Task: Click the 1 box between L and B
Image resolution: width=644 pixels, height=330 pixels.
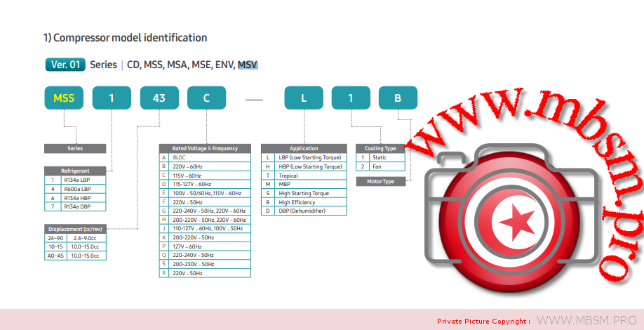Action: (x=351, y=98)
